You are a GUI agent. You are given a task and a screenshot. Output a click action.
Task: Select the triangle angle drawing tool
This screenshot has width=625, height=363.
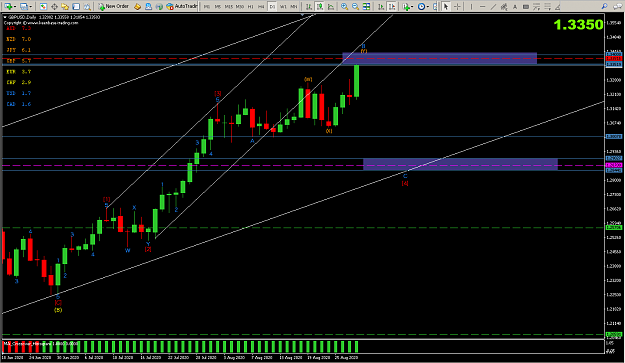tap(558, 6)
